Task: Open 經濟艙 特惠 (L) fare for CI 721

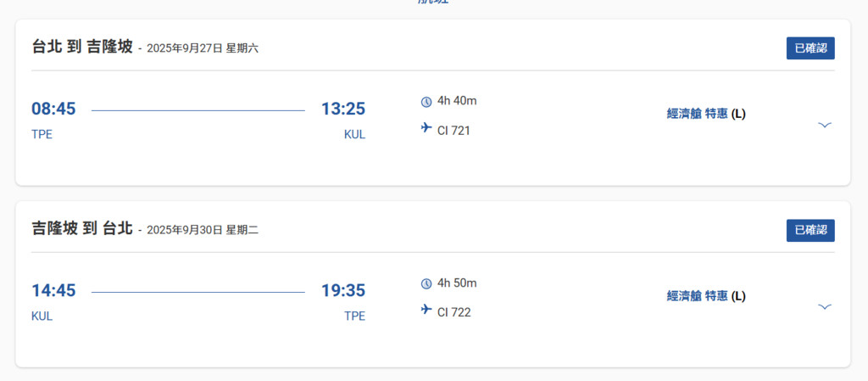Action: tap(706, 114)
